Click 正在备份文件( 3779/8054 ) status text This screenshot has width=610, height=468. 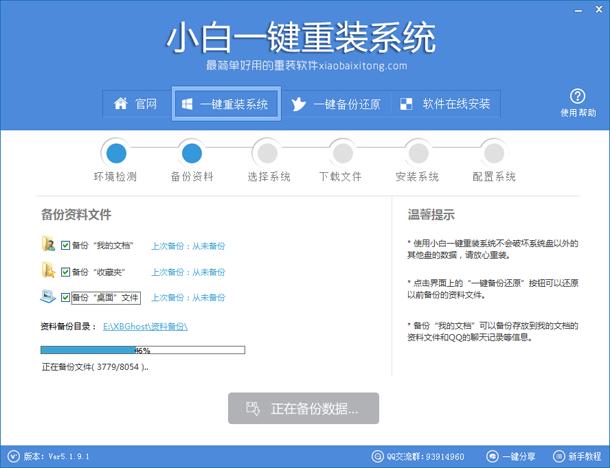coord(95,367)
